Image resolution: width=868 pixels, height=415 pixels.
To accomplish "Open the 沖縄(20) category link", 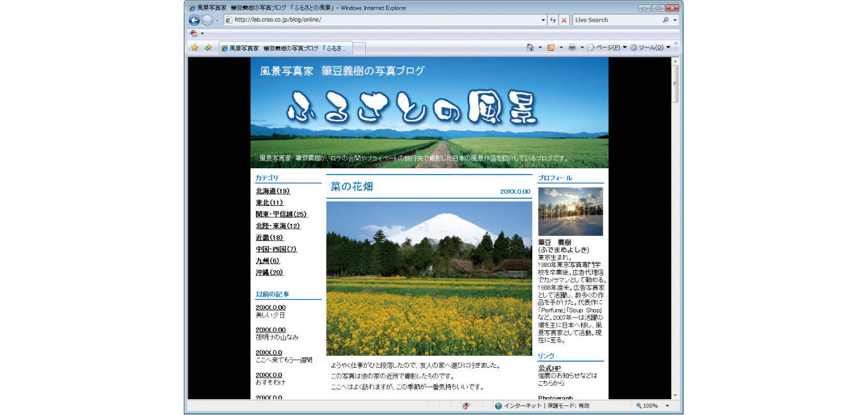I will pyautogui.click(x=269, y=272).
